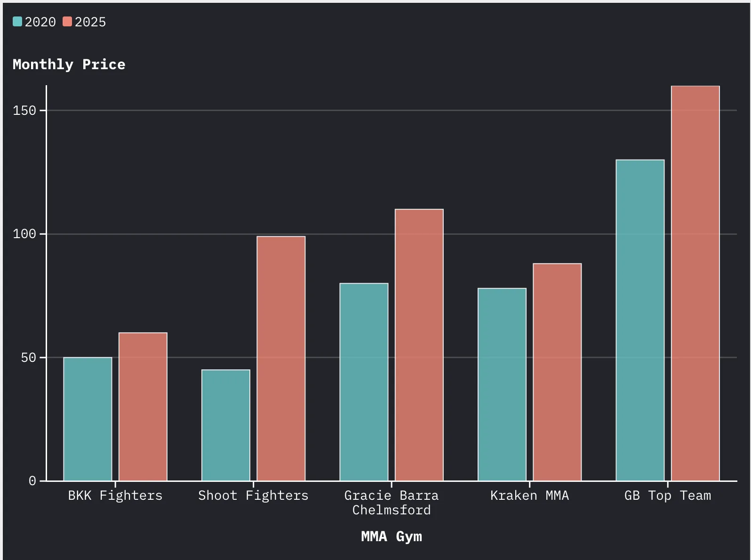The width and height of the screenshot is (751, 560).
Task: Click the 2020 bar for Shoot Fighters
Action: (226, 425)
